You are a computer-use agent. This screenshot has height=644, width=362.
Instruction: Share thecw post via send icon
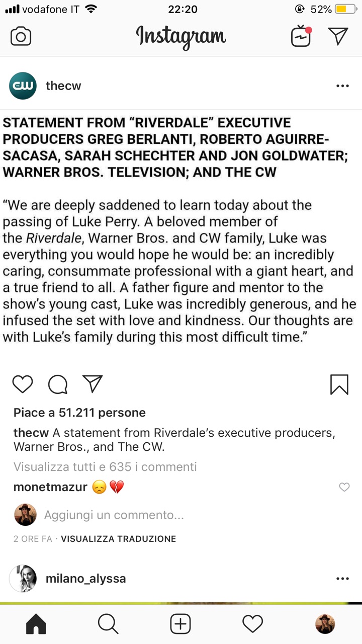[x=93, y=384]
